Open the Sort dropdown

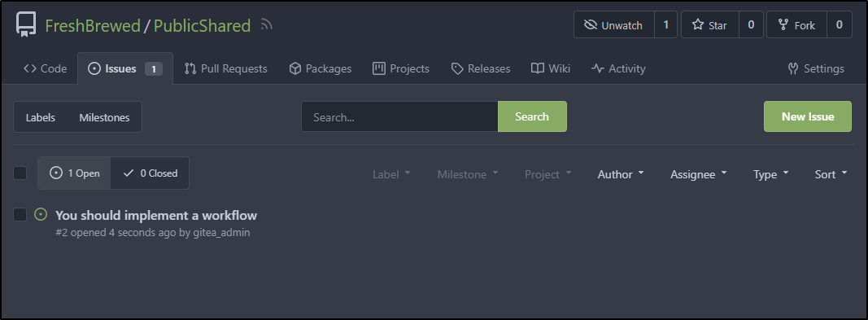(x=831, y=174)
